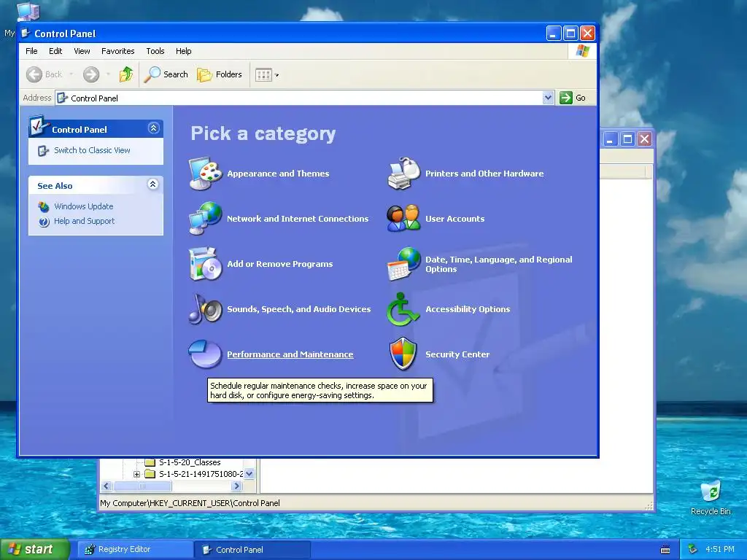Click the Control Panel icon in address bar
The width and height of the screenshot is (747, 560).
point(62,98)
